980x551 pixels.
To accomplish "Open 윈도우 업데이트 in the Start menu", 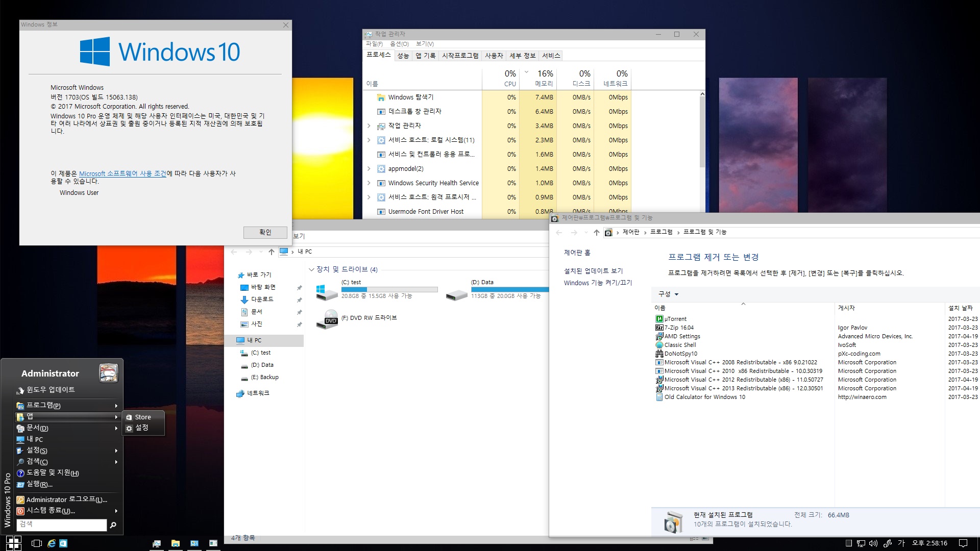I will click(66, 390).
